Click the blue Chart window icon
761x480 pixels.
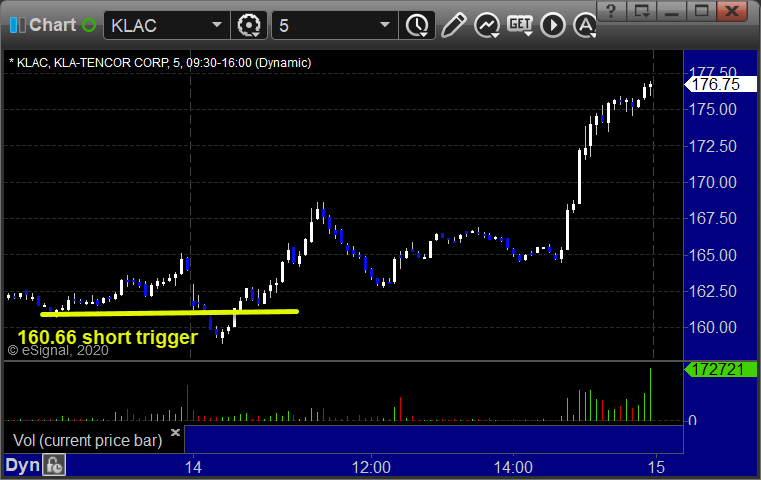[x=17, y=25]
